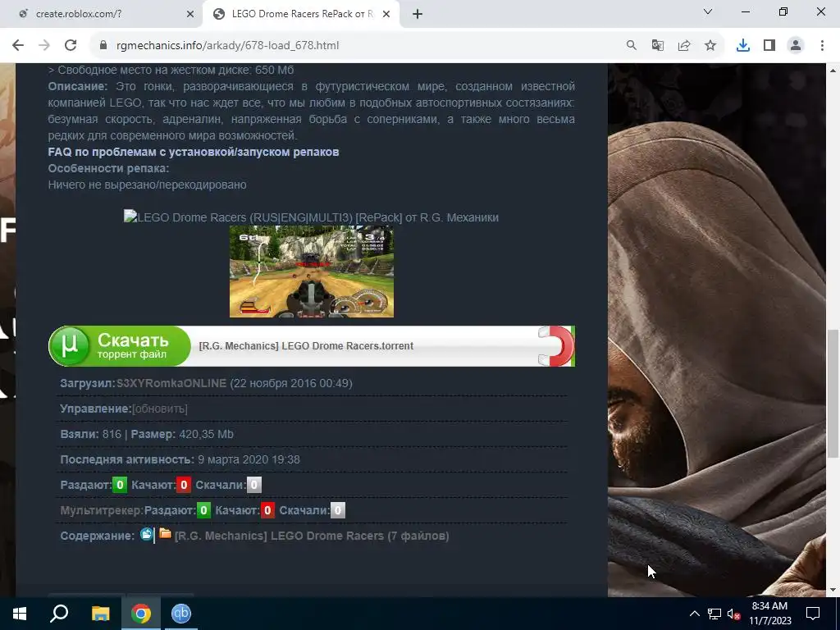The width and height of the screenshot is (840, 630).
Task: Open Chrome profile avatar
Action: pos(796,46)
